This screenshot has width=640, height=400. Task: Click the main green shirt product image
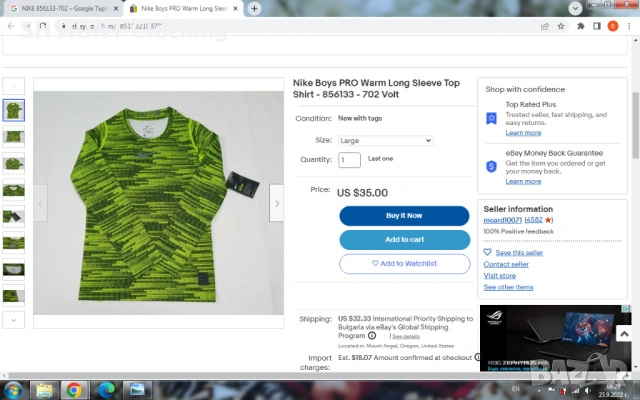coord(158,203)
